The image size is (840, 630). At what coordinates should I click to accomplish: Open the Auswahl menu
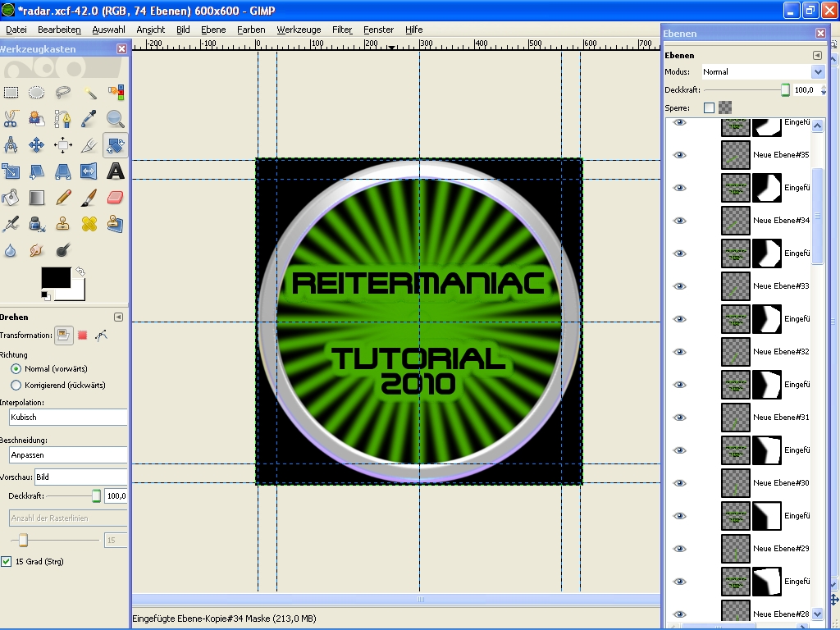pos(108,30)
